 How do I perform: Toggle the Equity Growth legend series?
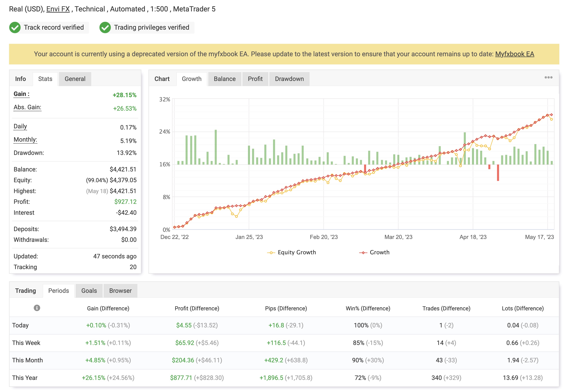[291, 252]
